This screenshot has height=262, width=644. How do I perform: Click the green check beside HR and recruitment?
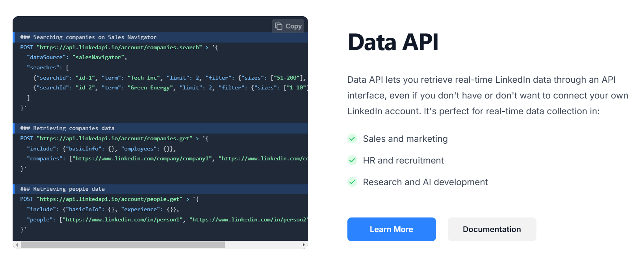point(352,160)
